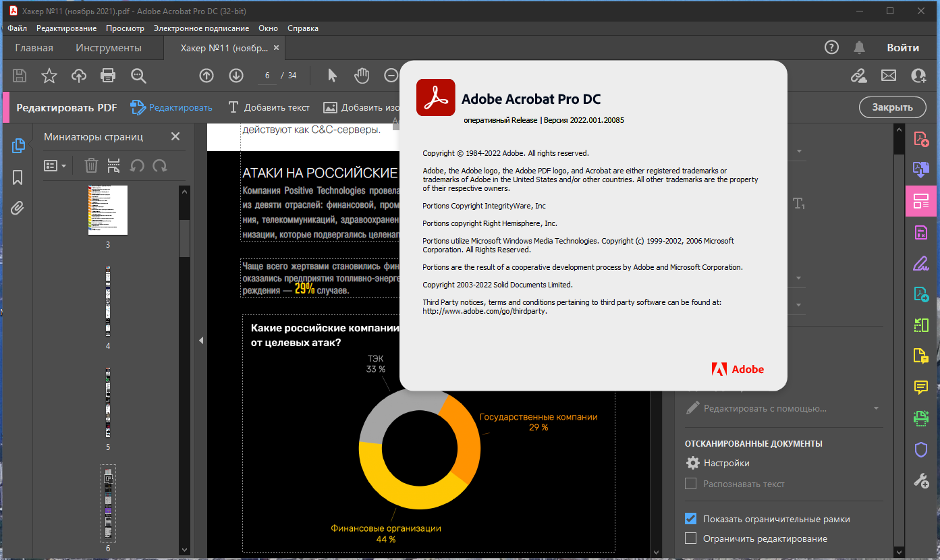Screen dimensions: 940x560
Task: Select page 4 thumbnail
Action: tap(108, 301)
